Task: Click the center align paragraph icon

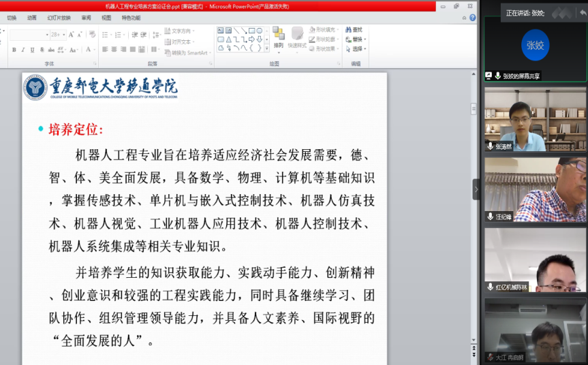Action: pos(114,50)
